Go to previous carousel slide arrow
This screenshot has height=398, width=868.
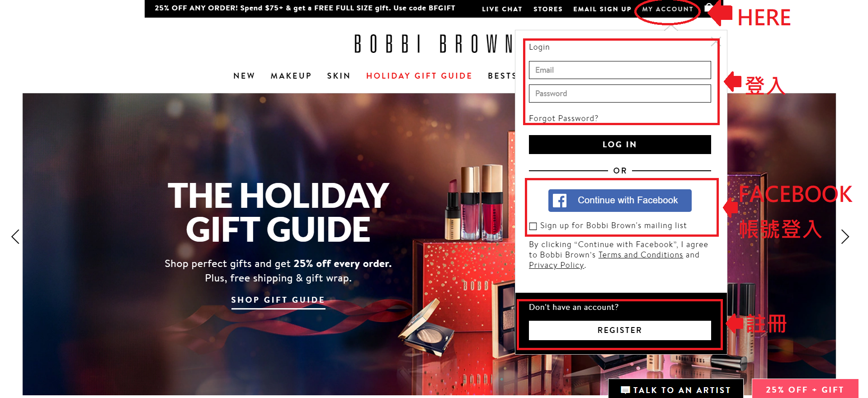(x=15, y=237)
